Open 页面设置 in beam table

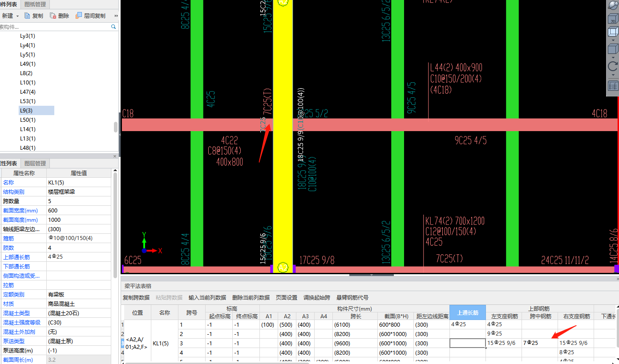coord(287,297)
